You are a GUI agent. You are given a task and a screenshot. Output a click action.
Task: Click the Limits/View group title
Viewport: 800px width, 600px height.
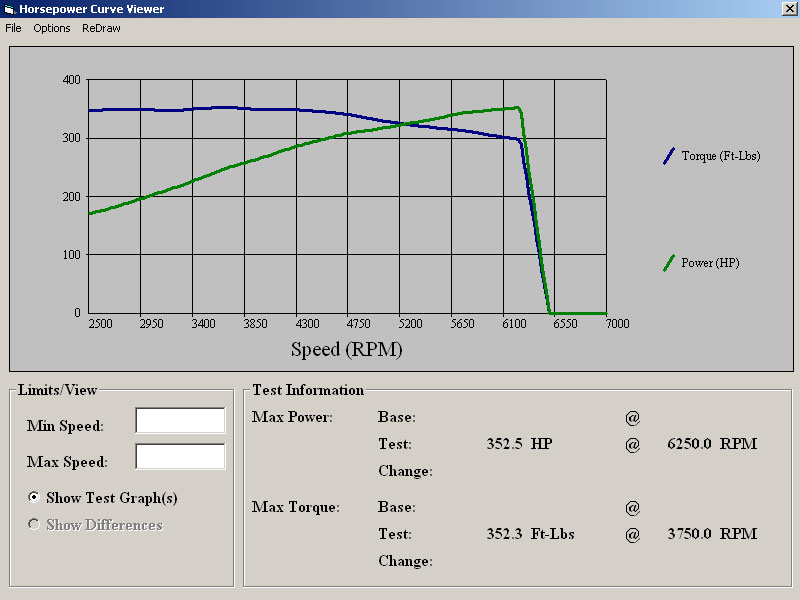[x=57, y=390]
